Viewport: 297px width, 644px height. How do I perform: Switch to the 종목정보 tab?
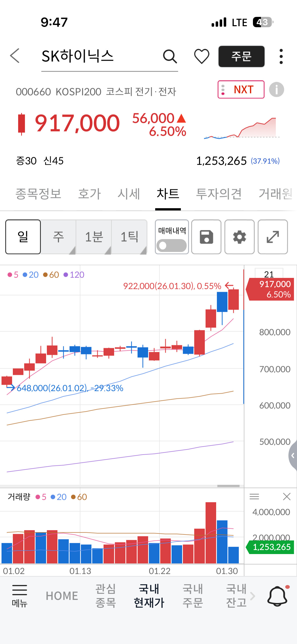coord(38,194)
